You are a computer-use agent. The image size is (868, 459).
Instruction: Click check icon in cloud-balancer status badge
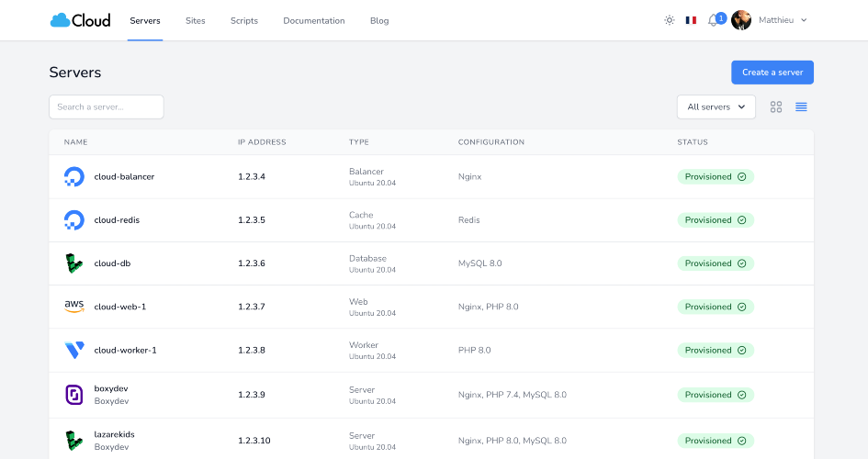[x=742, y=177]
